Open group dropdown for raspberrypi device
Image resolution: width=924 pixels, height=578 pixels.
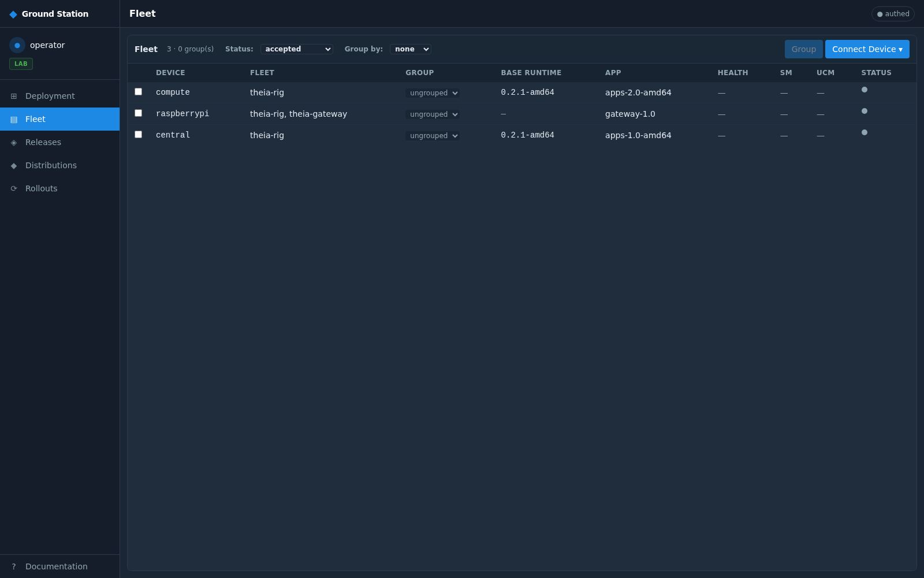click(433, 114)
